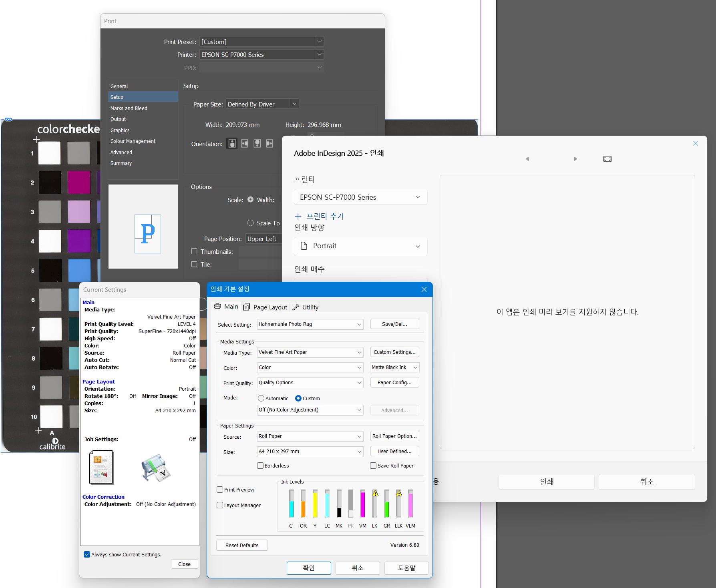716x588 pixels.
Task: Open the Media Type dropdown
Action: point(310,352)
